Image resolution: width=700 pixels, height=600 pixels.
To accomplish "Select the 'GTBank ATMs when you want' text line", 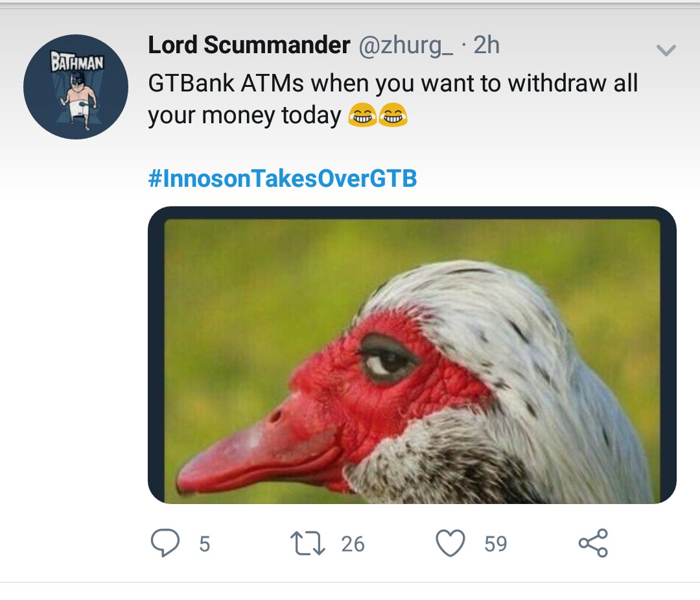I will tap(393, 83).
